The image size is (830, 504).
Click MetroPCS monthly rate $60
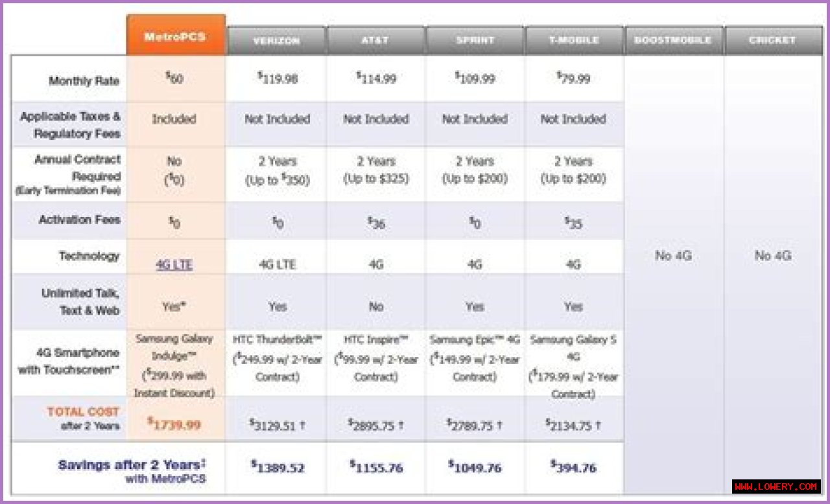pyautogui.click(x=174, y=78)
